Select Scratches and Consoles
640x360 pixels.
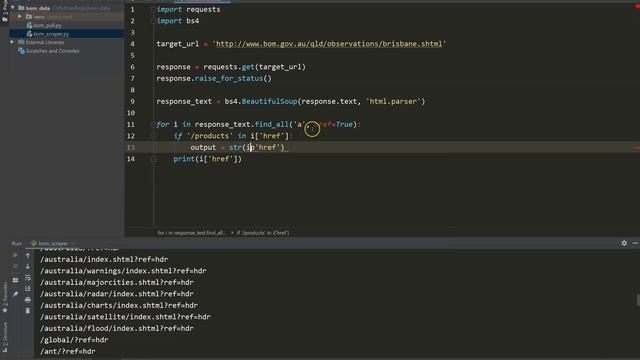tap(52, 51)
